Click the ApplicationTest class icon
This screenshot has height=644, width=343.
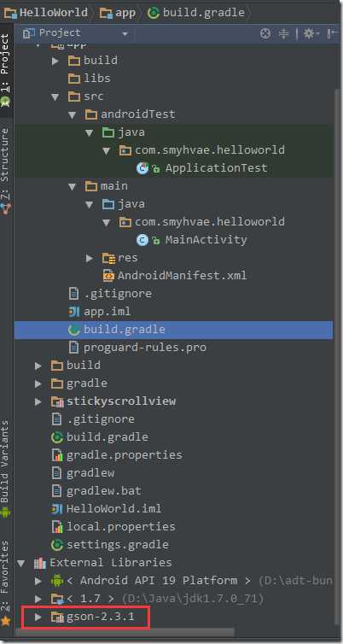pyautogui.click(x=142, y=168)
